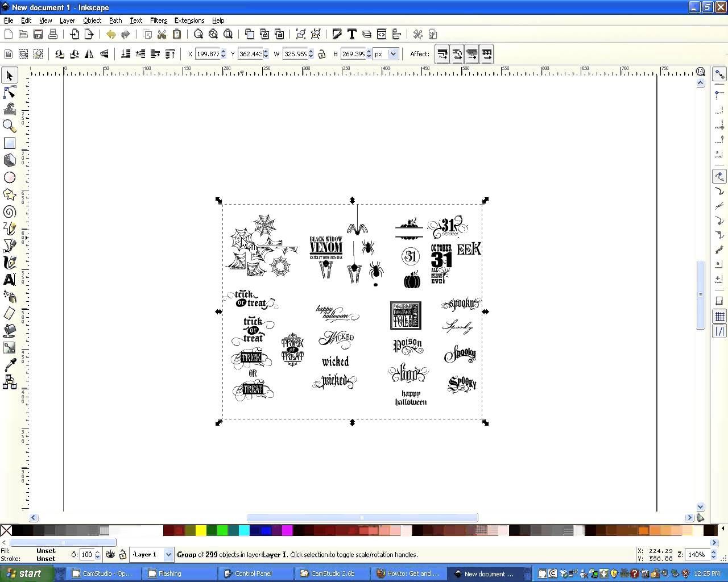Increase the Y position stepper
The height and width of the screenshot is (582, 728).
(266, 51)
